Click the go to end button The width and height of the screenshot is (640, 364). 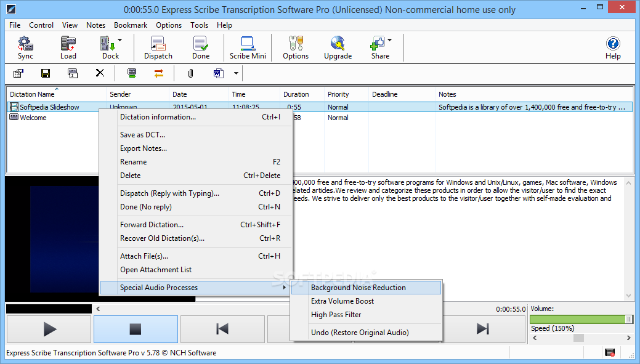(x=484, y=329)
